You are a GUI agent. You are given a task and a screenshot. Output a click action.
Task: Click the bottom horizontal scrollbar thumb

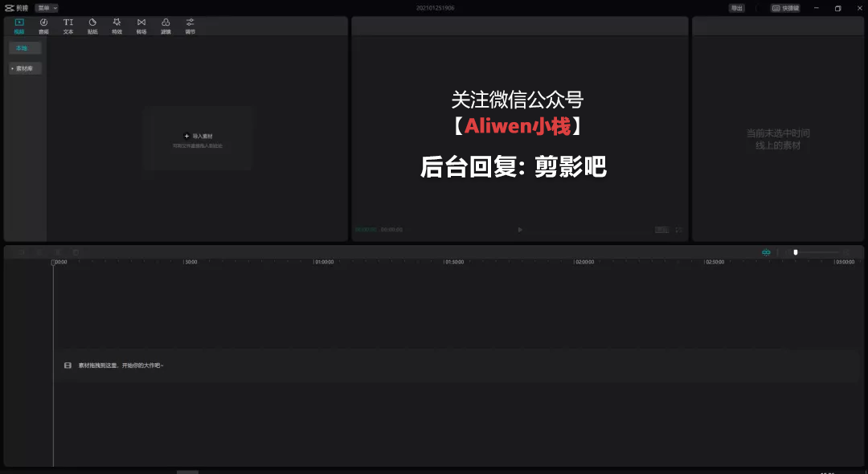point(187,472)
